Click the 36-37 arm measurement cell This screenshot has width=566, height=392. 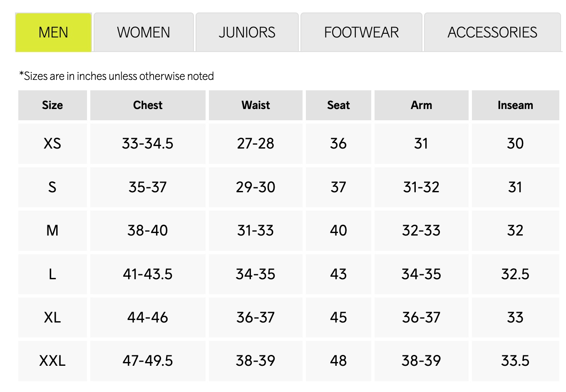421,318
